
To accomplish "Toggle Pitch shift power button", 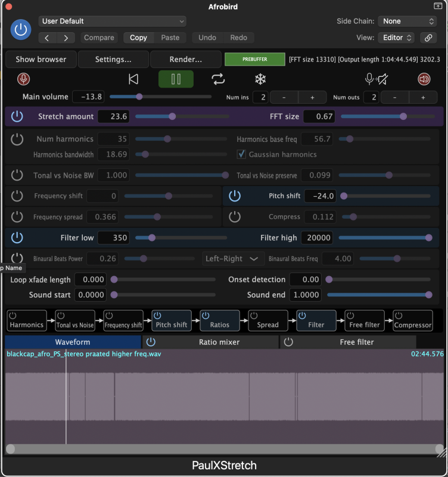I will [235, 196].
